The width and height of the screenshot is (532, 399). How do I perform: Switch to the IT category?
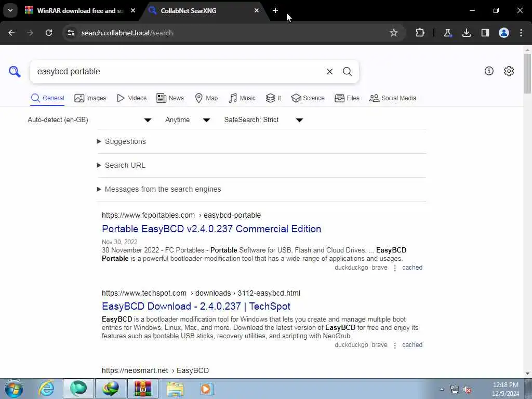click(x=273, y=98)
